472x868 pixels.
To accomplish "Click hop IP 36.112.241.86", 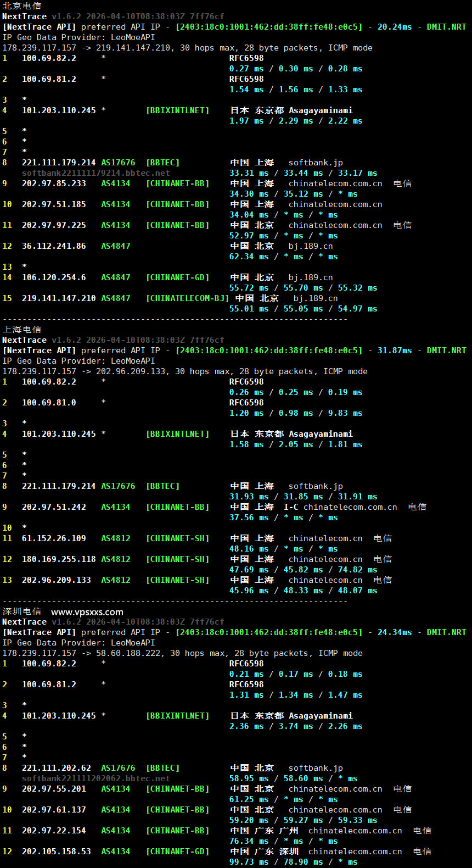I will coord(54,246).
